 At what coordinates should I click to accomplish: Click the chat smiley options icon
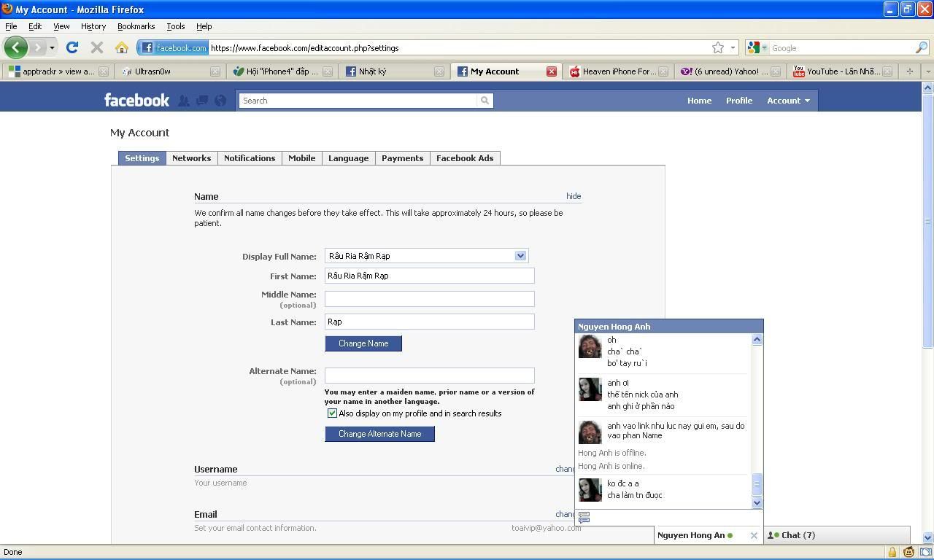[584, 517]
